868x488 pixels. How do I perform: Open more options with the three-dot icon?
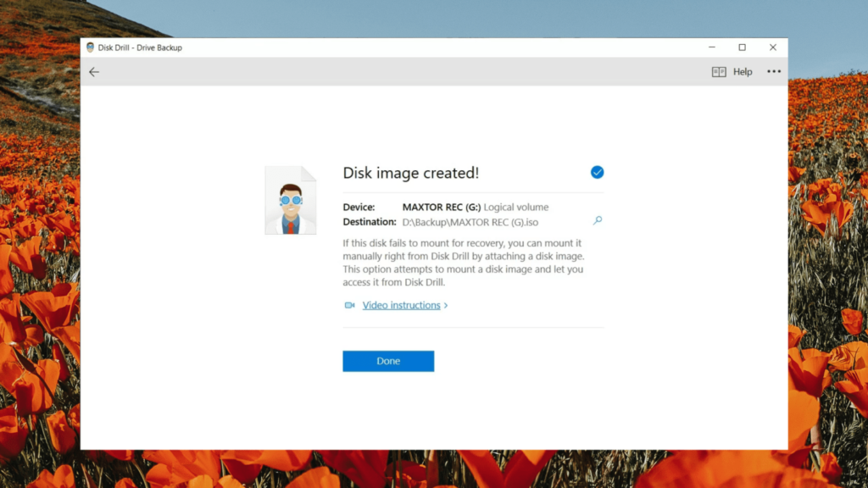[773, 72]
